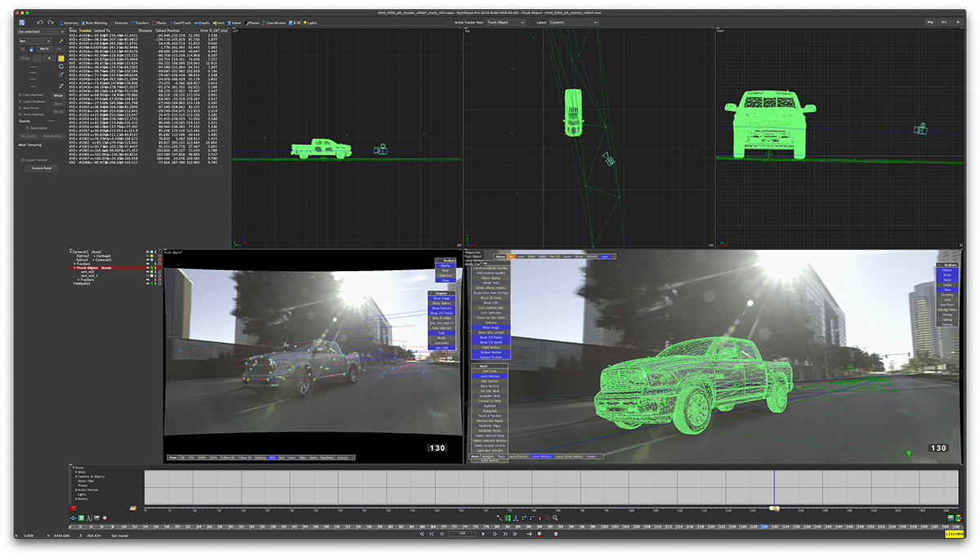Screen dimensions: 980x557
Task: Adjust the Opacity slider
Action: coord(51,121)
